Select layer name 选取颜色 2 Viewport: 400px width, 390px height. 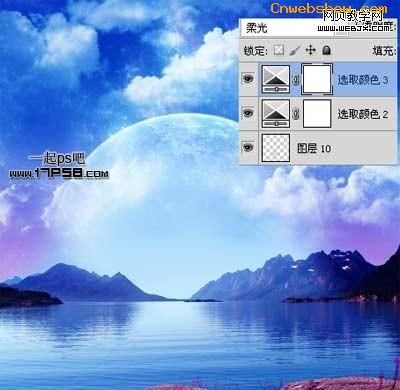(x=363, y=114)
